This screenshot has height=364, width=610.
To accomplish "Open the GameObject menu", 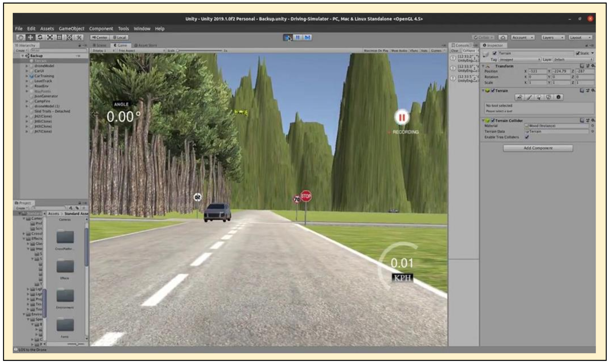I will (71, 29).
